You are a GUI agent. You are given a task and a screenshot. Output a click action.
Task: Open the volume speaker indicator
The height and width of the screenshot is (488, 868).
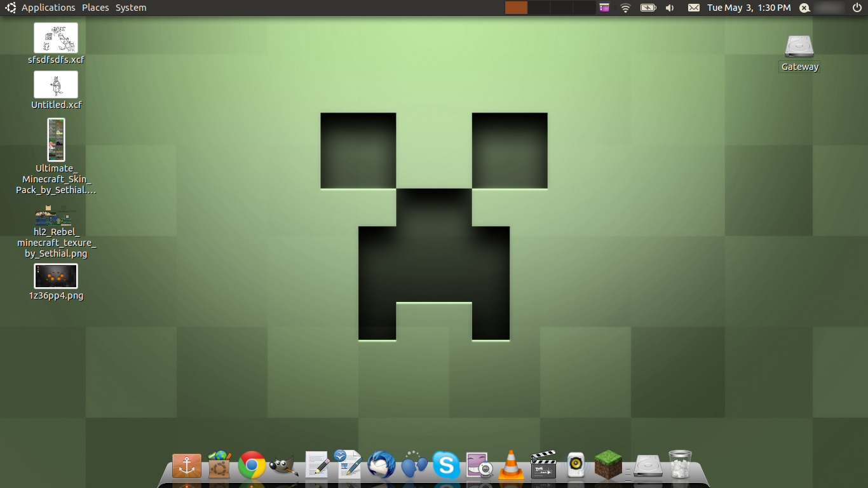(x=670, y=8)
